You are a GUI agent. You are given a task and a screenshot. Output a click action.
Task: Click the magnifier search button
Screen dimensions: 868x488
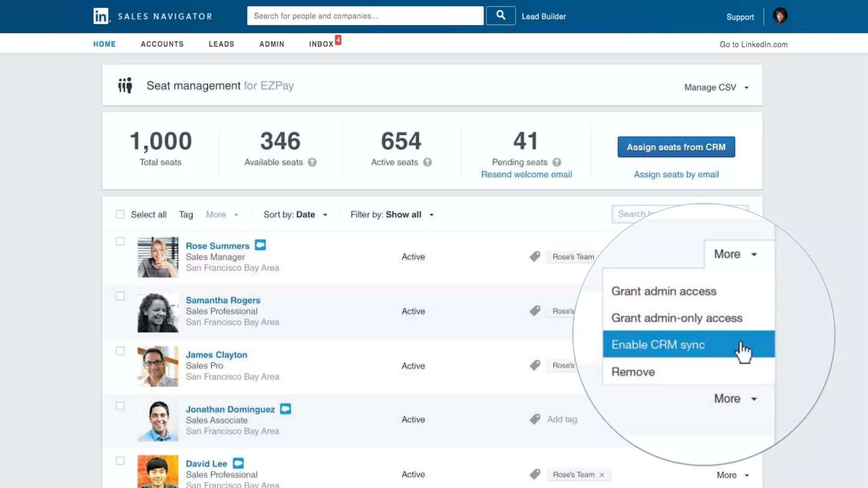[501, 16]
